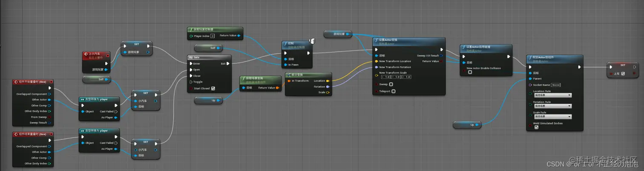
Task: Open the Scale Rule dropdown
Action: (552, 117)
